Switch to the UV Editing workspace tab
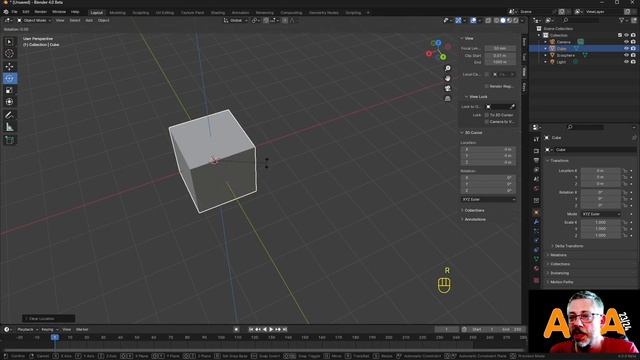 [x=165, y=13]
